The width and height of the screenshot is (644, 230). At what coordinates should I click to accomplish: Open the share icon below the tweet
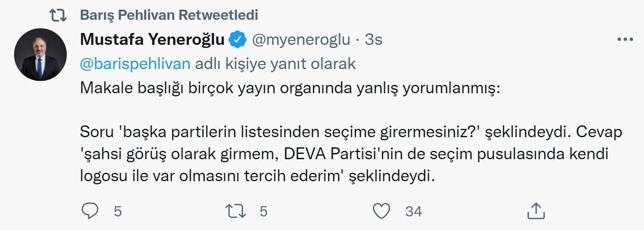pyautogui.click(x=535, y=212)
